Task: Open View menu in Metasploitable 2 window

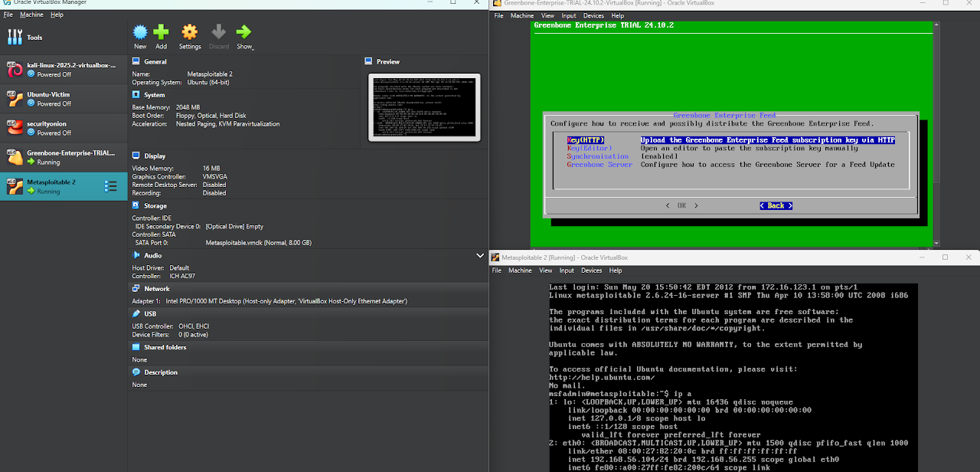Action: click(547, 270)
